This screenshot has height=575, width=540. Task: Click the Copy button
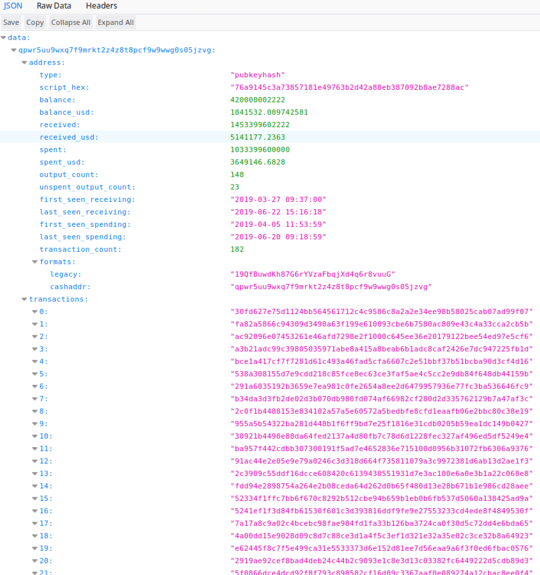click(35, 22)
